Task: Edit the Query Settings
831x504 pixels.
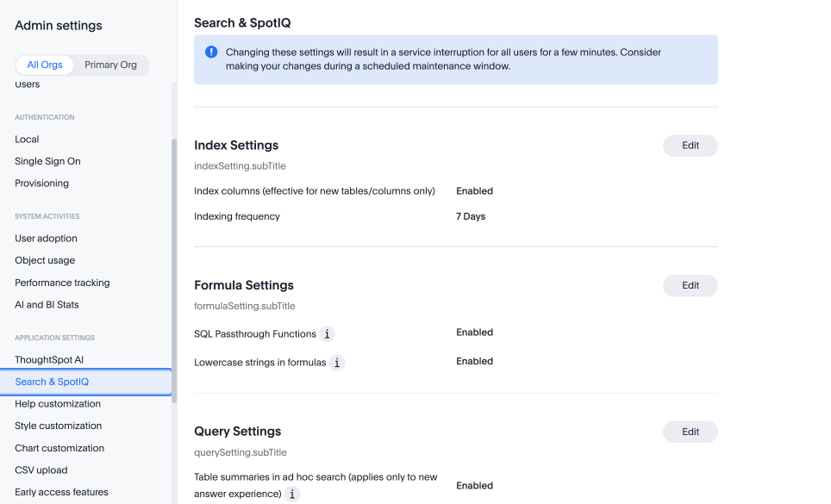Action: 690,432
